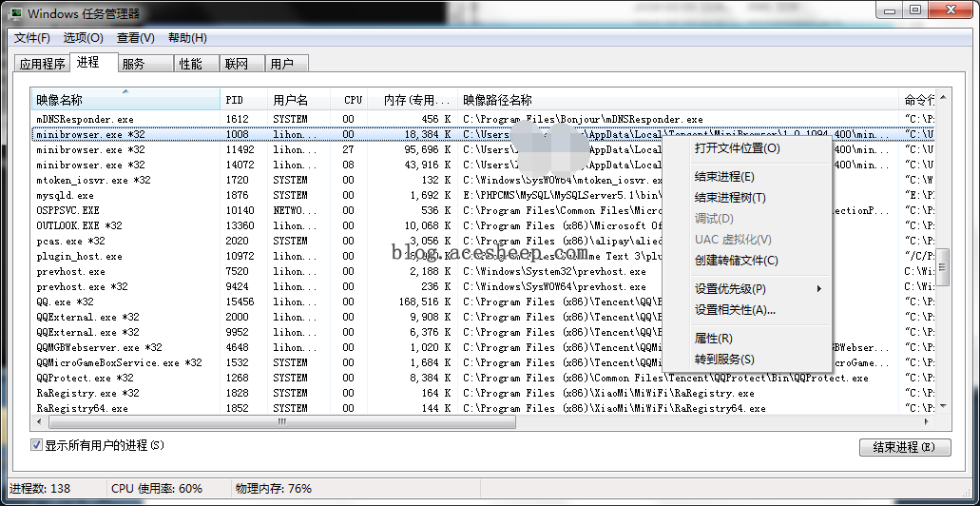This screenshot has height=506, width=980.
Task: Toggle 显示所有用户的进程 checkbox
Action: click(x=36, y=445)
